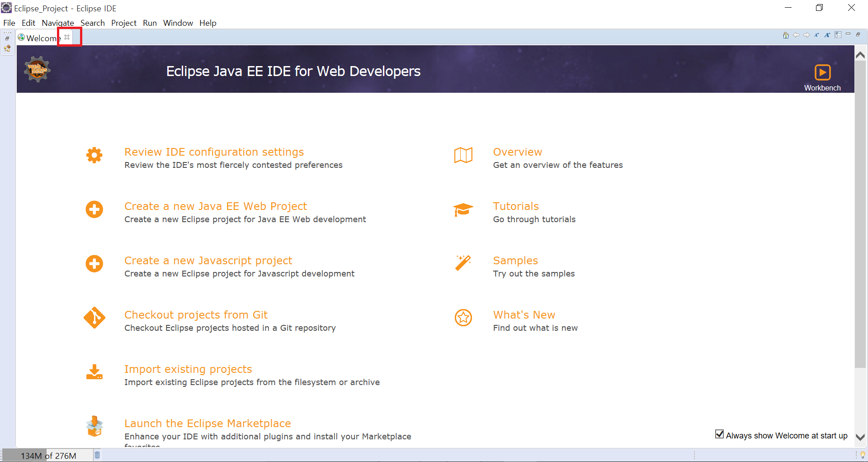Click the Workbench play icon
This screenshot has width=868, height=462.
pos(822,72)
